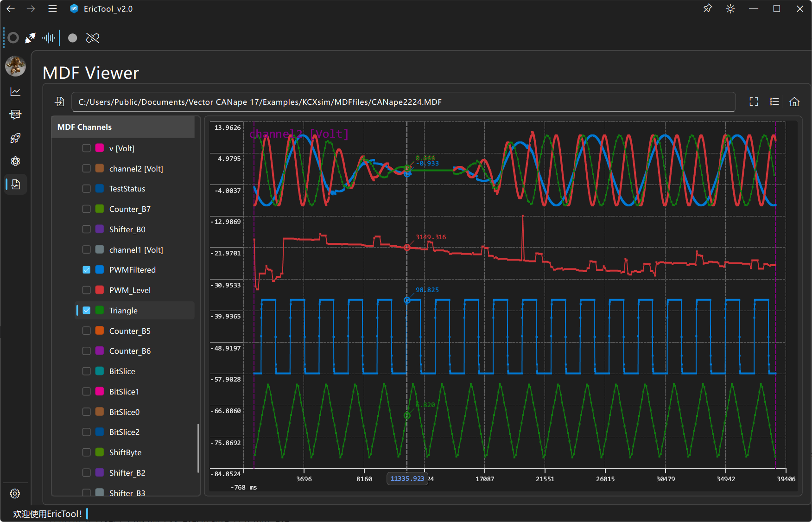Click the MDF file path field

click(x=403, y=102)
